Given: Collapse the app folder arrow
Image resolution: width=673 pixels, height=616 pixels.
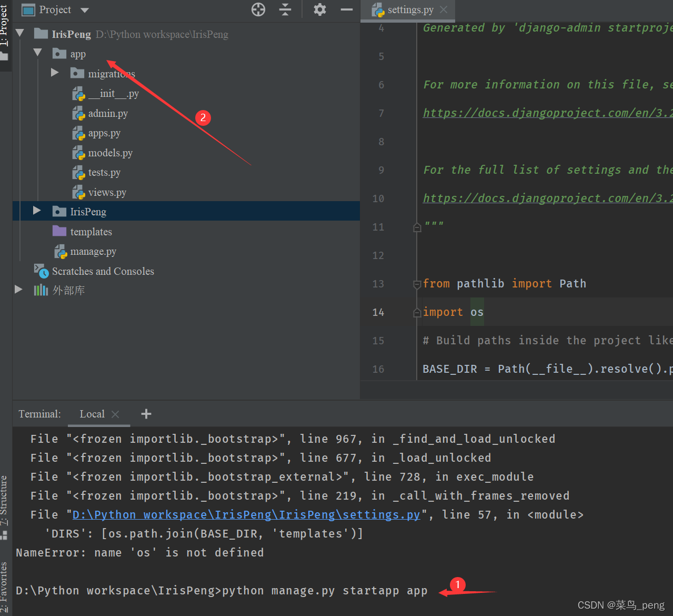Looking at the screenshot, I should (38, 53).
